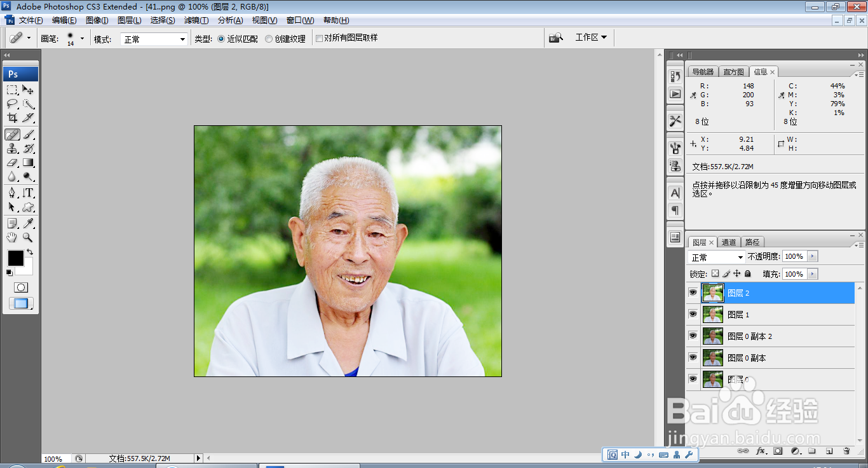This screenshot has width=868, height=468.
Task: Open the 填充 slider arrow
Action: [x=813, y=274]
